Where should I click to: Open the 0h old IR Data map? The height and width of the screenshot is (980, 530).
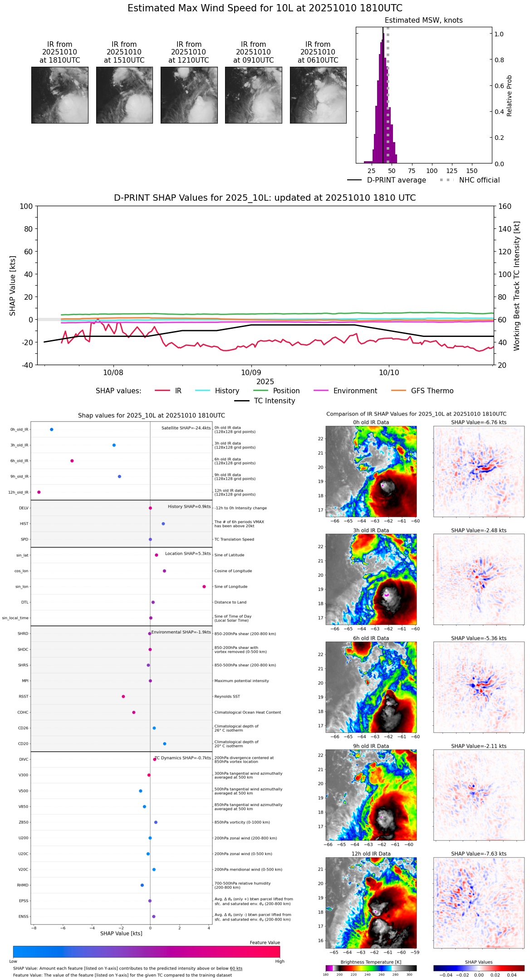pos(371,471)
